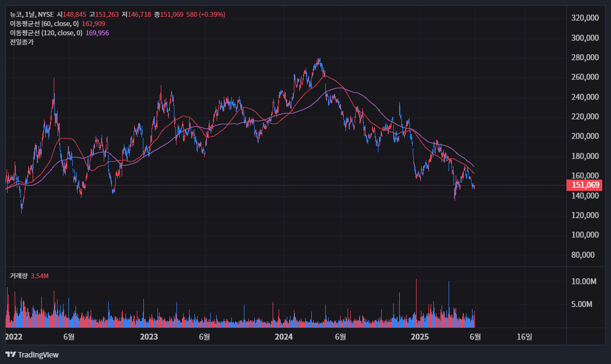Click the 200,000 price axis label
611x364 pixels.
(585, 136)
